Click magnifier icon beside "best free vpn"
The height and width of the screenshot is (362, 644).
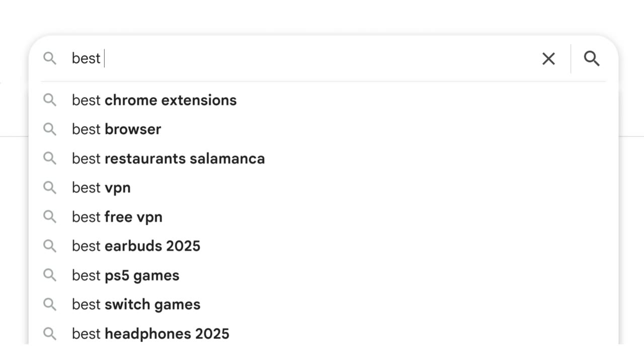pos(50,217)
